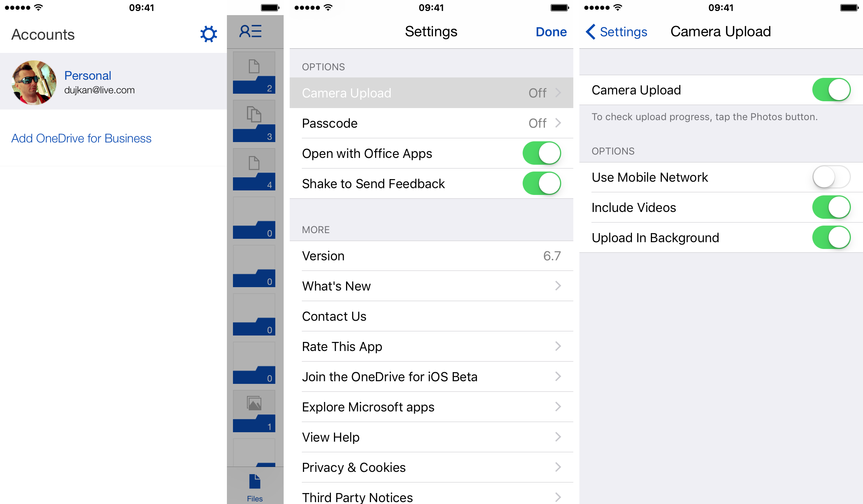The image size is (863, 504).
Task: Toggle Camera Upload switch on
Action: pyautogui.click(x=832, y=90)
